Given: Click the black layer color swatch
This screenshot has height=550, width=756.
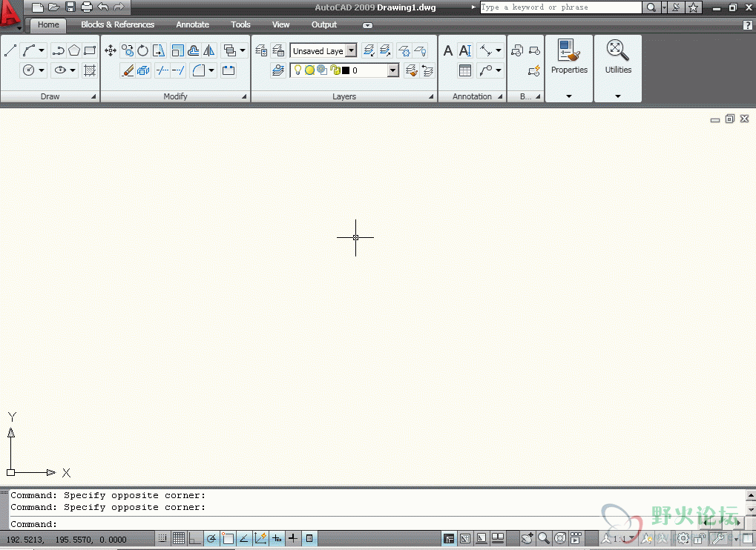Looking at the screenshot, I should (346, 71).
